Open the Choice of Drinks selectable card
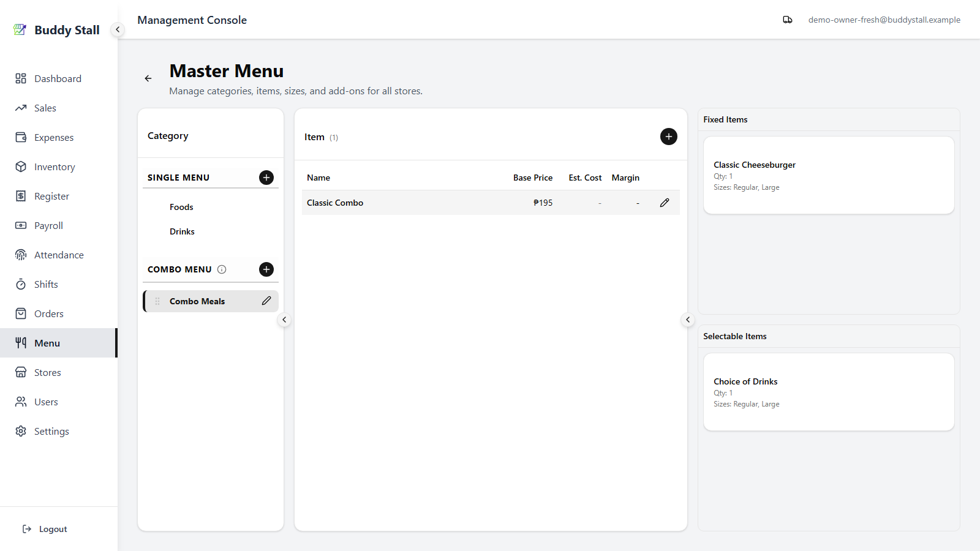This screenshot has width=980, height=551. point(829,392)
